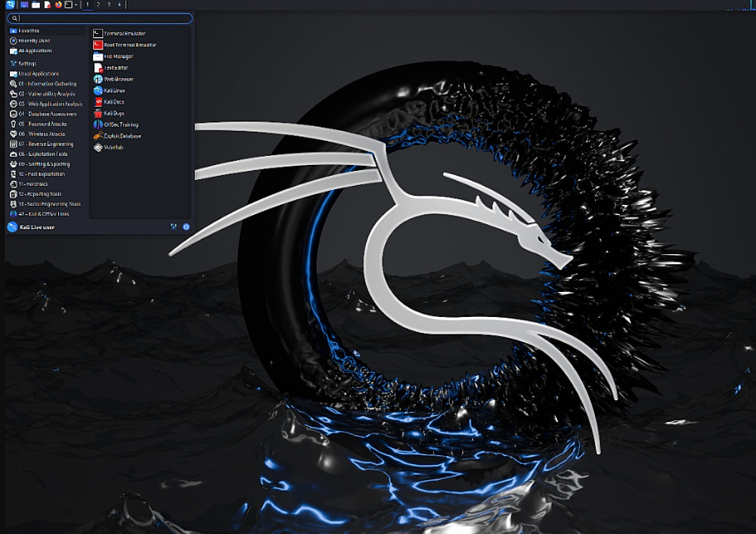This screenshot has width=756, height=534.
Task: Open the File Manager from the top panel
Action: (x=36, y=5)
